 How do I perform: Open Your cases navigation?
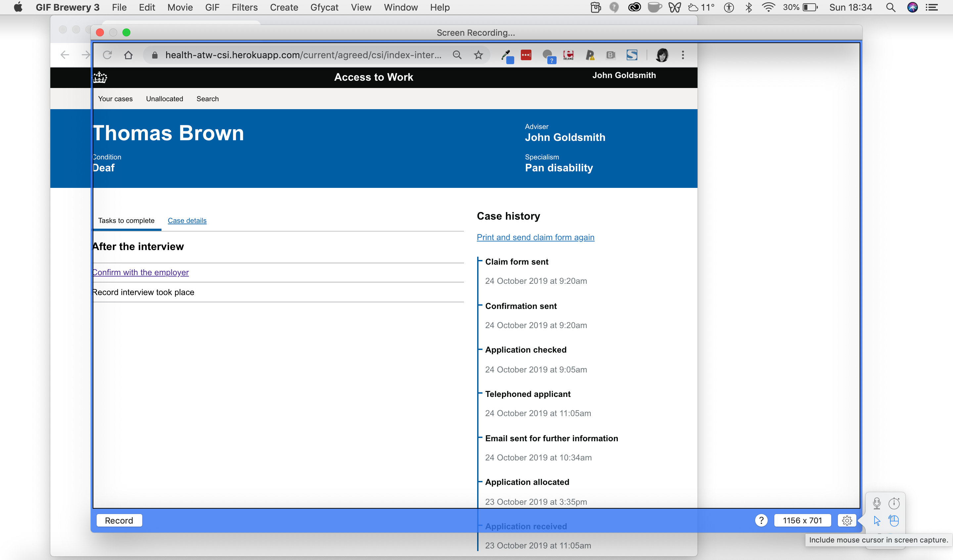(115, 99)
